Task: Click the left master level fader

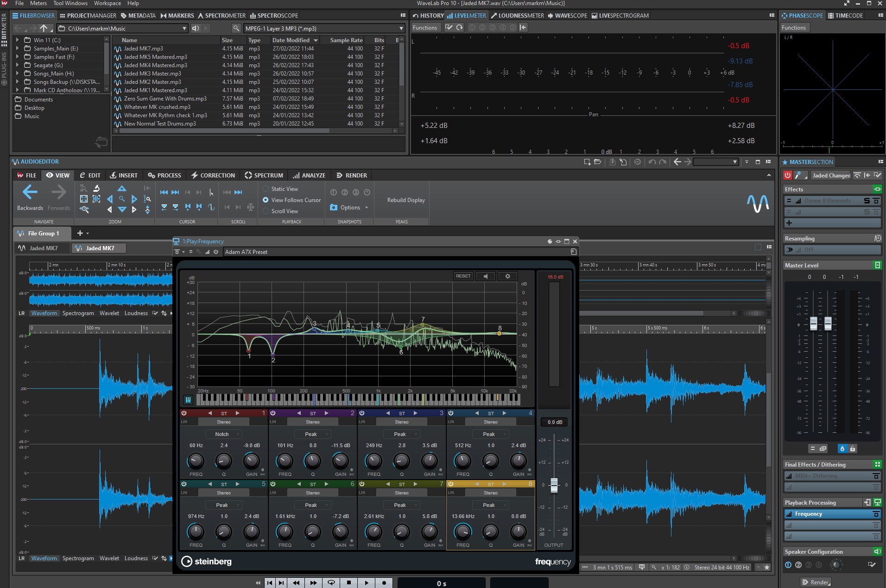Action: click(x=813, y=323)
